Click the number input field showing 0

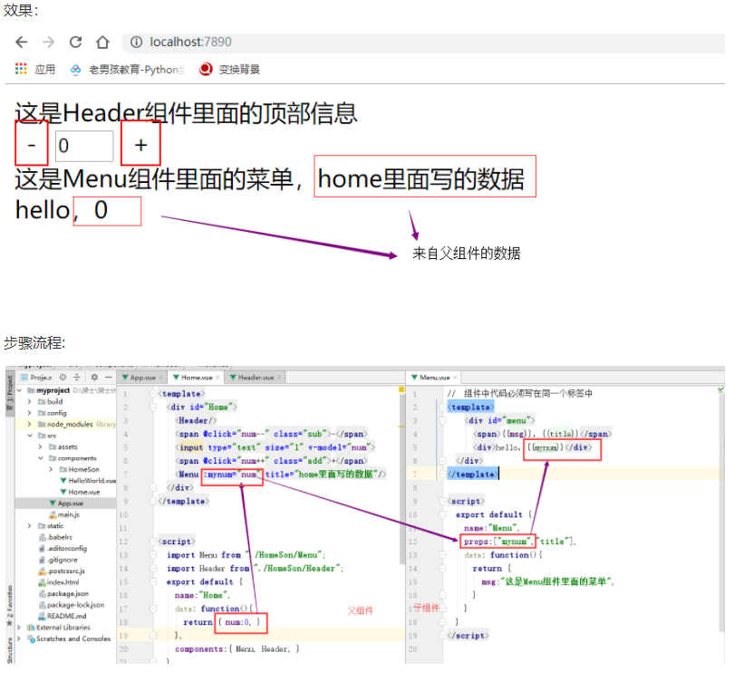[x=84, y=146]
